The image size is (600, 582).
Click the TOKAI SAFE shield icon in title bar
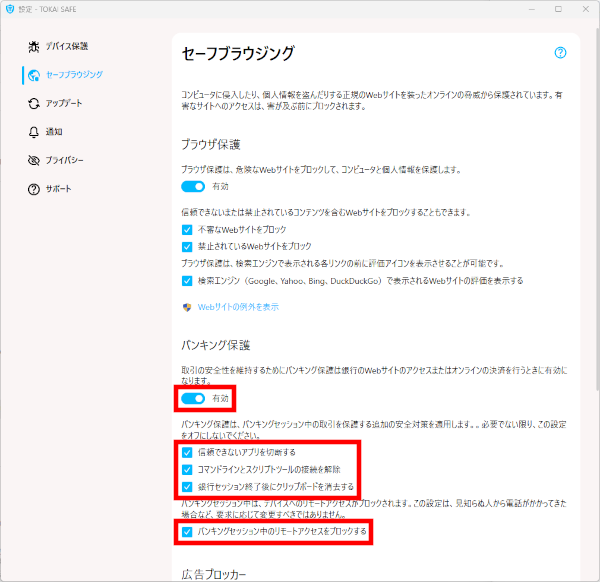pos(10,9)
